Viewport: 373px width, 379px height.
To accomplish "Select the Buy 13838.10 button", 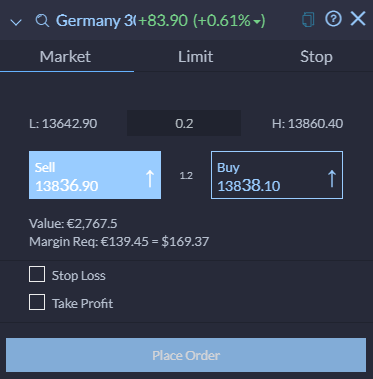I will (x=277, y=175).
